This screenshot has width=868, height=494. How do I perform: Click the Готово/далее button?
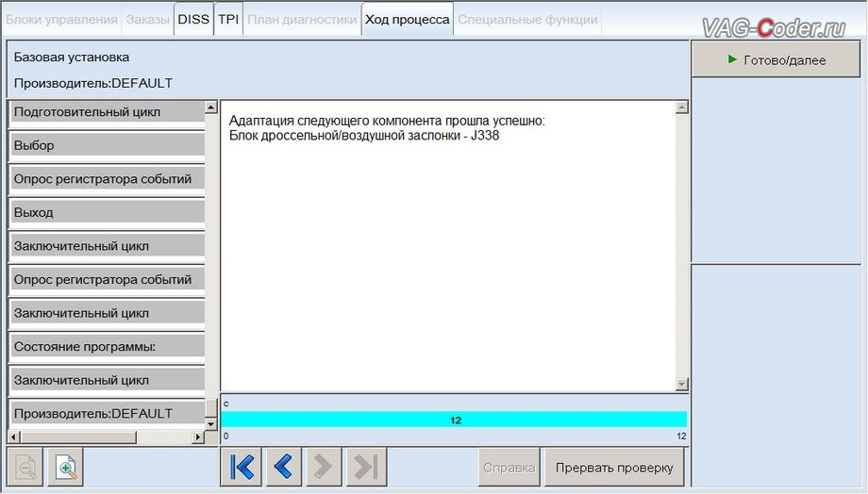(776, 59)
